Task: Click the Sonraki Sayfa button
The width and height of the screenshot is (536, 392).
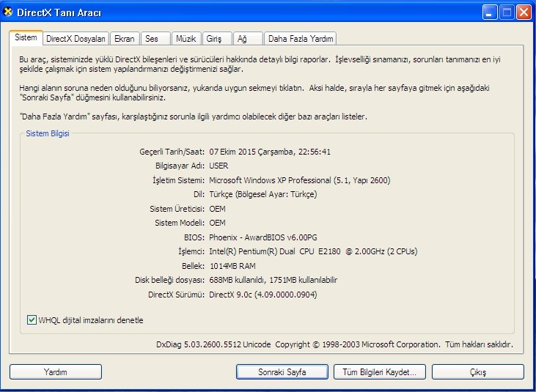Action: [282, 372]
